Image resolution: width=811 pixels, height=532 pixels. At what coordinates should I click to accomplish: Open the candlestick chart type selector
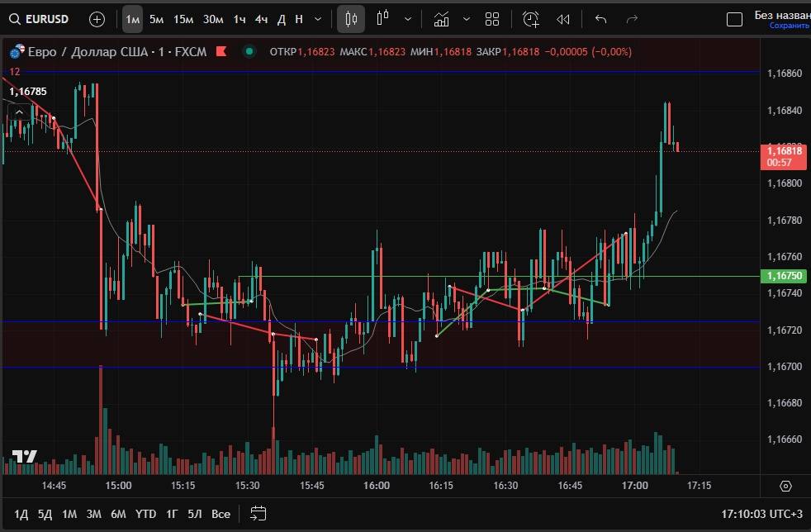tap(351, 19)
